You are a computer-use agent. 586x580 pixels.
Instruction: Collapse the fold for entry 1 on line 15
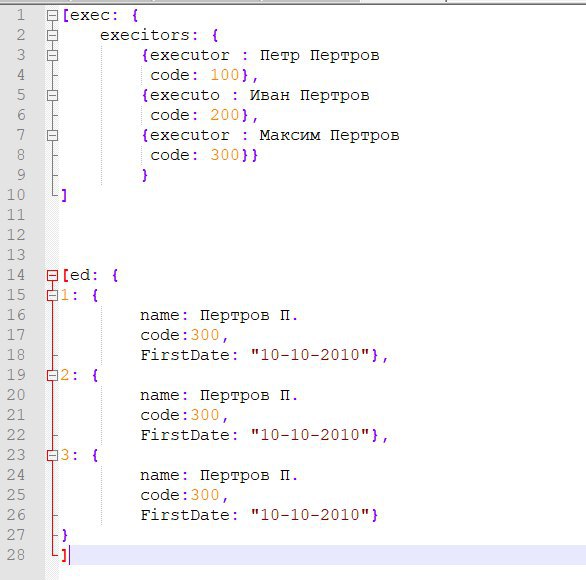coord(52,296)
